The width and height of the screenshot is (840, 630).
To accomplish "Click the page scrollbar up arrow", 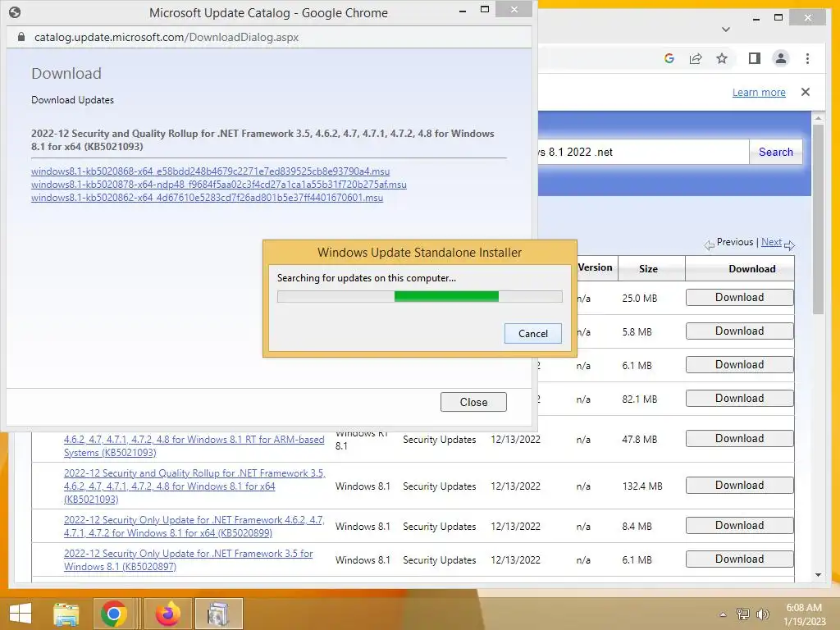I will (x=818, y=118).
